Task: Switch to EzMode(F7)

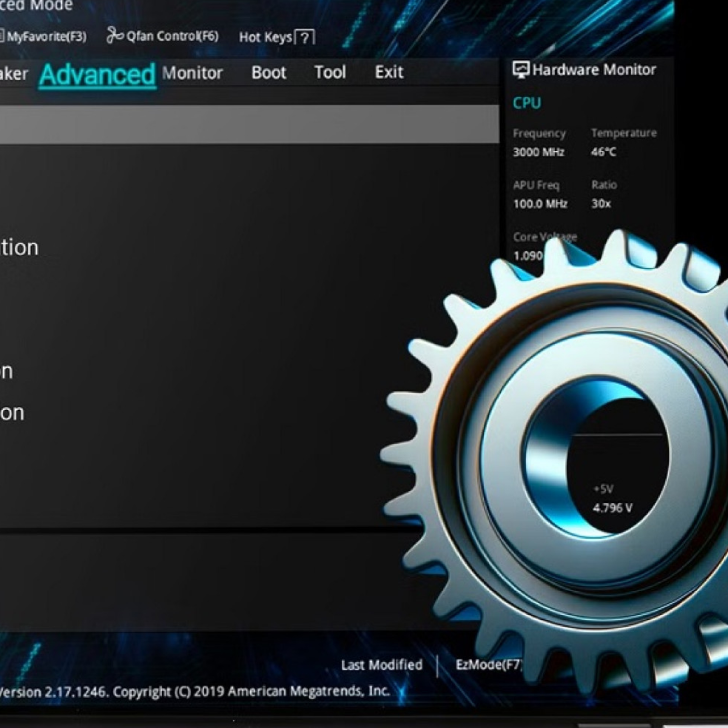Action: coord(489,665)
